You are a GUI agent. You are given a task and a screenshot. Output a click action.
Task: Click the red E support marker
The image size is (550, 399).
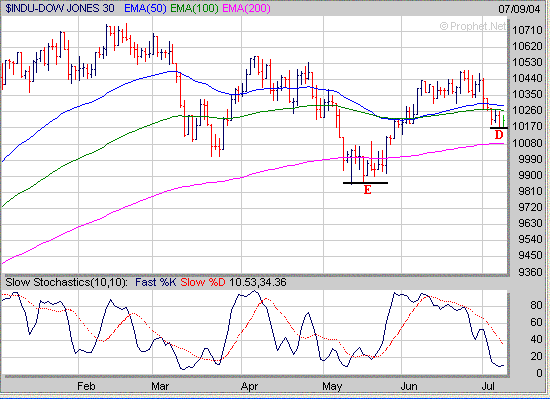point(367,190)
